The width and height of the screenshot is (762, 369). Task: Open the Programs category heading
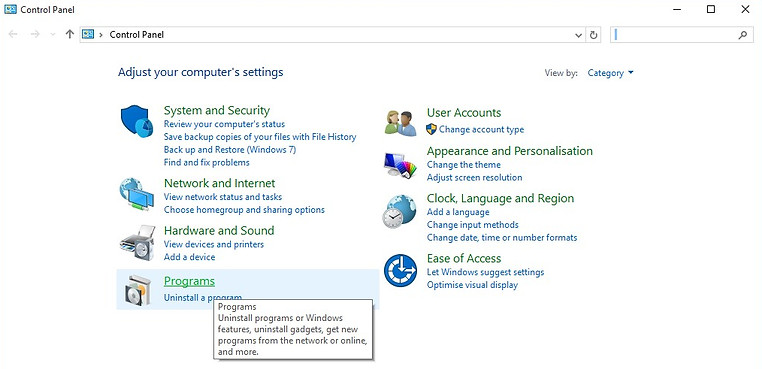[x=189, y=281]
